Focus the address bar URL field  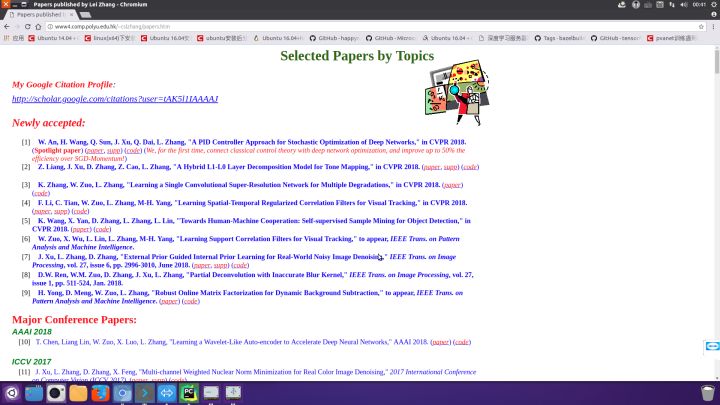point(372,27)
